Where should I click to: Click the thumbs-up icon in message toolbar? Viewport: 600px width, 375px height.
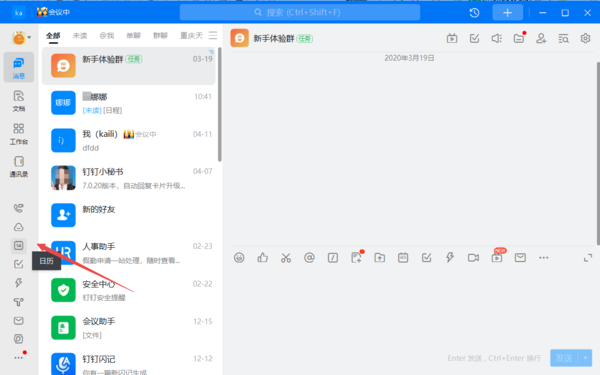(x=262, y=258)
